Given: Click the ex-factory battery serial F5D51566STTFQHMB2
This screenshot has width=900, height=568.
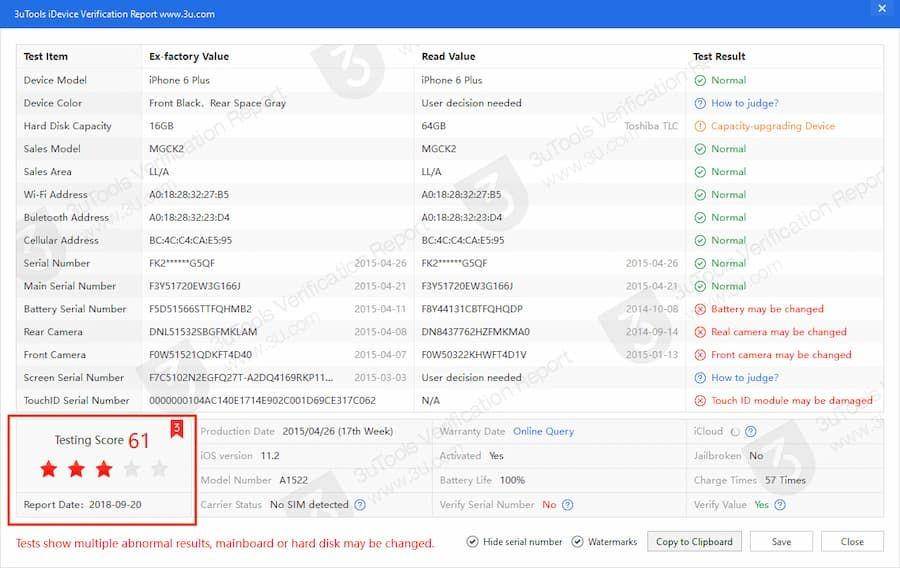Looking at the screenshot, I should (200, 309).
